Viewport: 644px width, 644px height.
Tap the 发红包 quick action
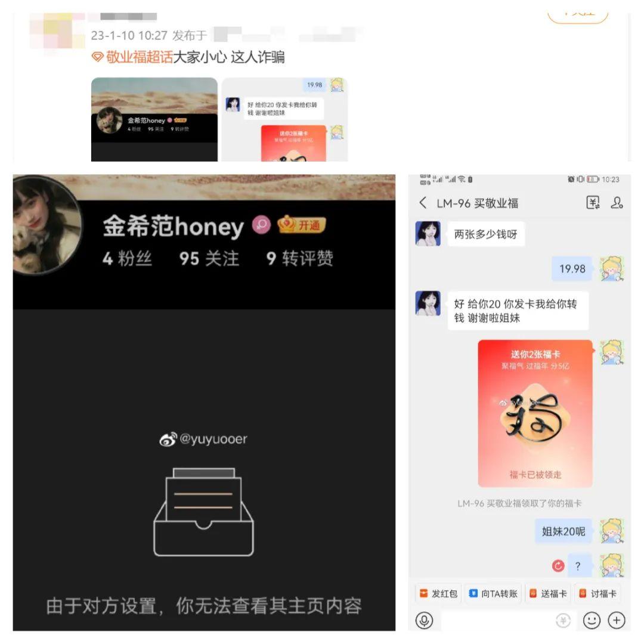click(438, 593)
